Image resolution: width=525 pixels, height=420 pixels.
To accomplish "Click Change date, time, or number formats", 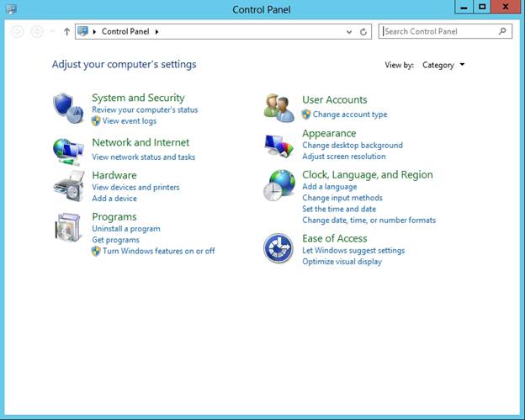I will pos(369,221).
